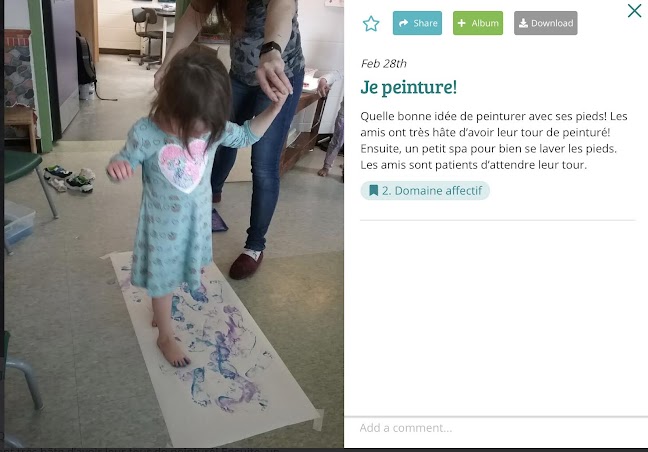Download the photo
The height and width of the screenshot is (452, 648).
click(546, 23)
